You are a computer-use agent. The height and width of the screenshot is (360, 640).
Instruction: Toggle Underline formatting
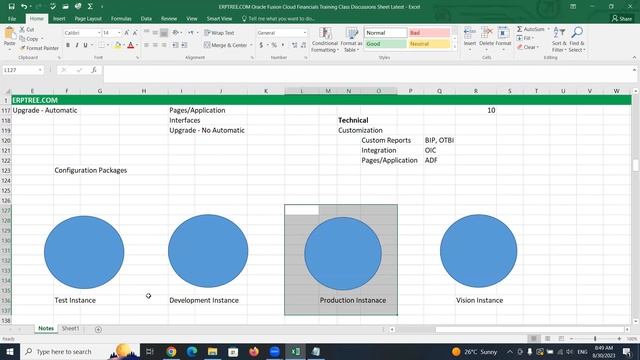85,45
